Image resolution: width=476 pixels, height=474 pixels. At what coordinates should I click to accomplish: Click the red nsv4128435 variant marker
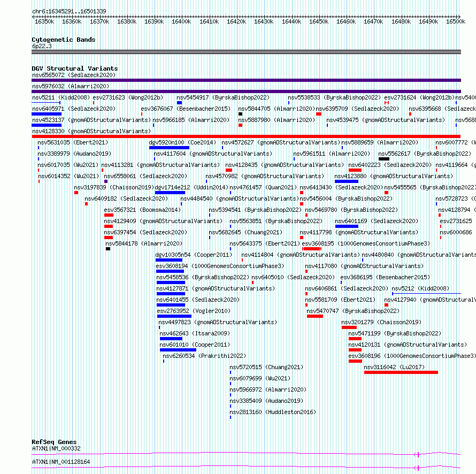tap(229, 170)
